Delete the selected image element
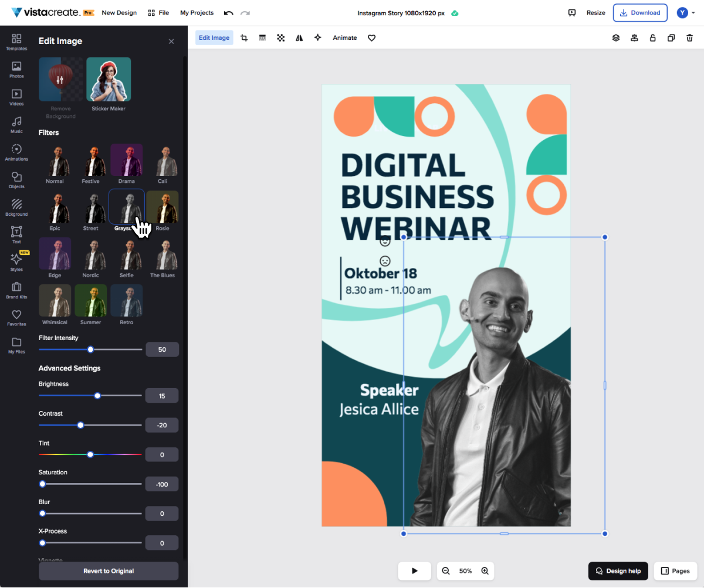 pyautogui.click(x=690, y=38)
